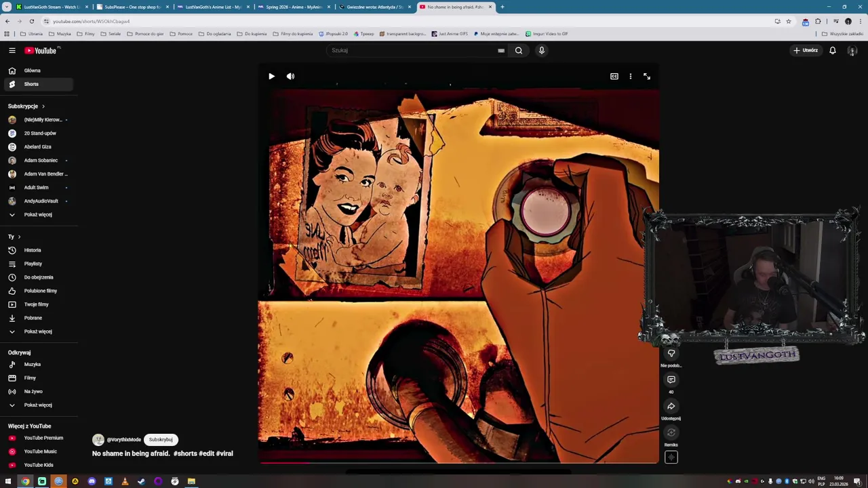Open the Muzyka bookmarks folder
This screenshot has width=868, height=488.
click(60, 34)
